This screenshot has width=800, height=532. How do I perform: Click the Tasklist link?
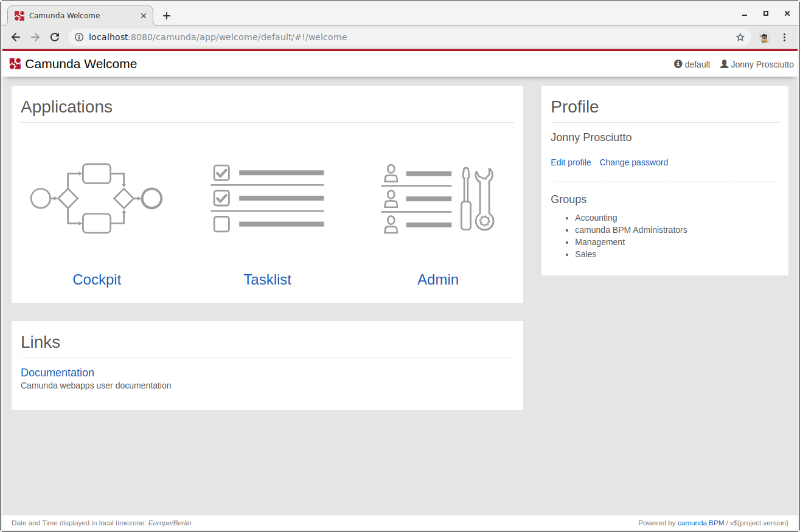[267, 280]
